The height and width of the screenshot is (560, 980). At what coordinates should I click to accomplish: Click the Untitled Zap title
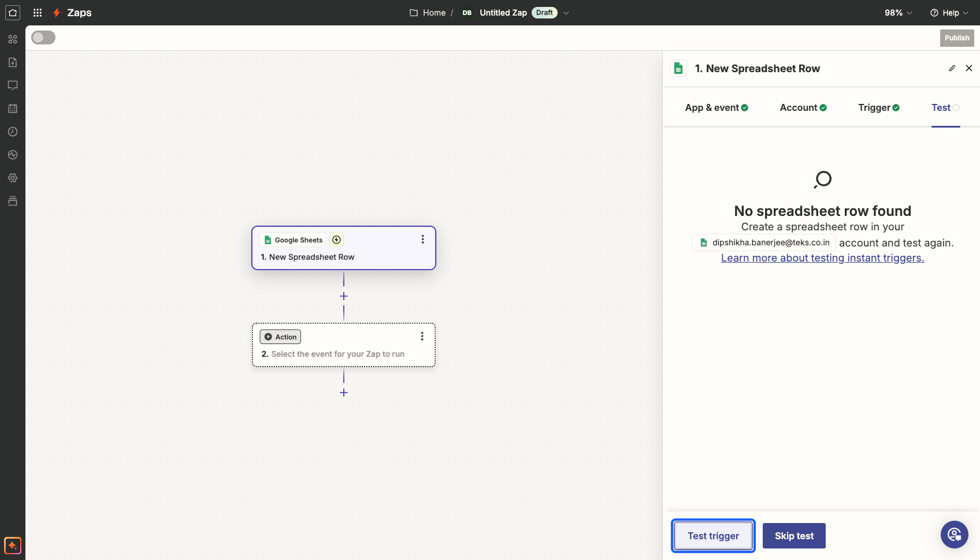click(503, 13)
